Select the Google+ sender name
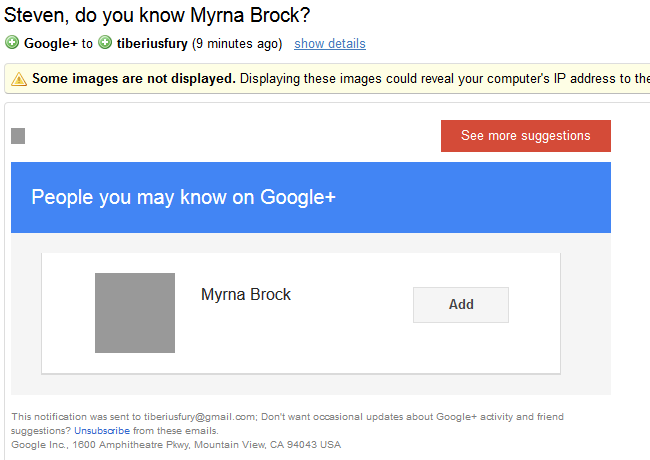Image resolution: width=650 pixels, height=460 pixels. 51,44
